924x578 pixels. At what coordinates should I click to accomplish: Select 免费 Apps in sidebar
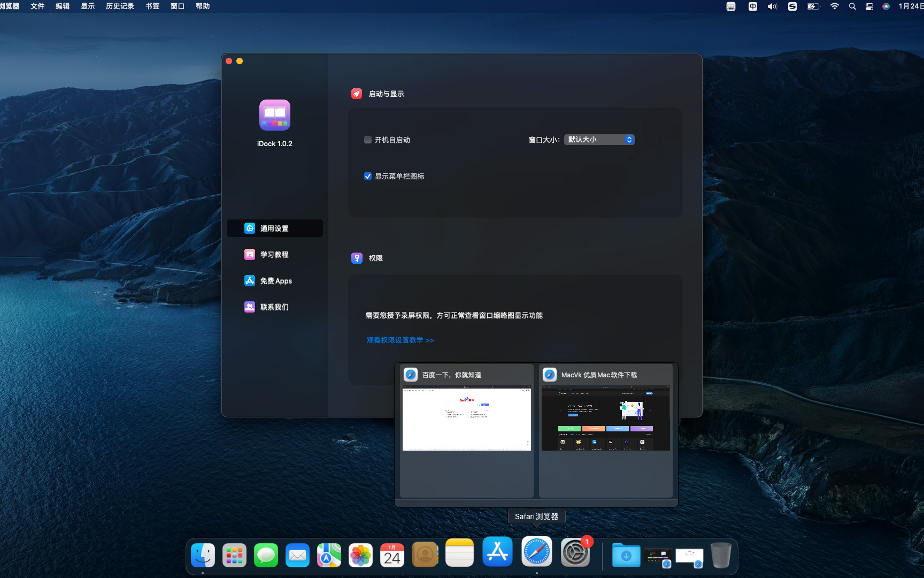coord(275,280)
